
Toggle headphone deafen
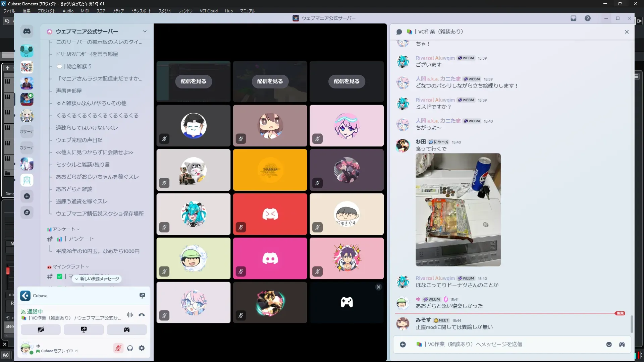coord(130,348)
